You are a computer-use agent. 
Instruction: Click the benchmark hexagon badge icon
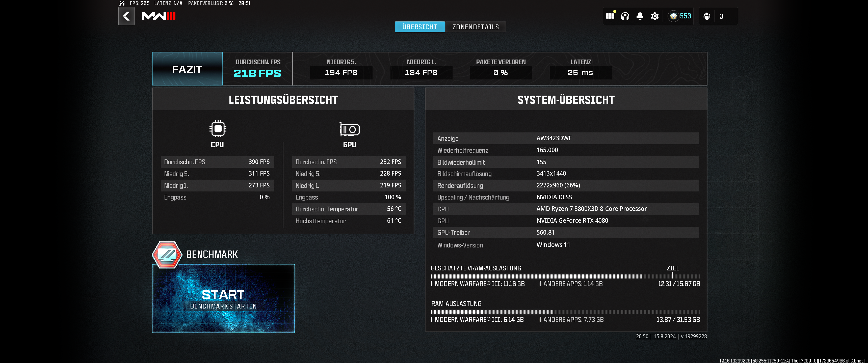167,255
